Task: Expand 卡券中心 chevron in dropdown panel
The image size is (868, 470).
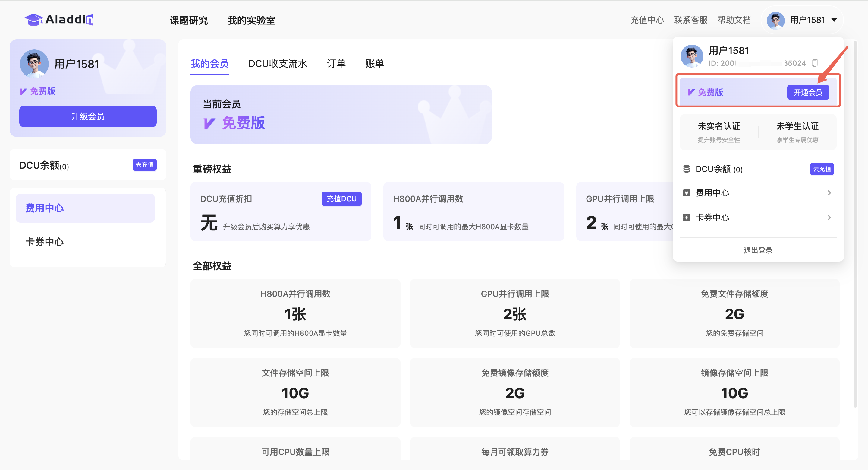Action: click(829, 218)
